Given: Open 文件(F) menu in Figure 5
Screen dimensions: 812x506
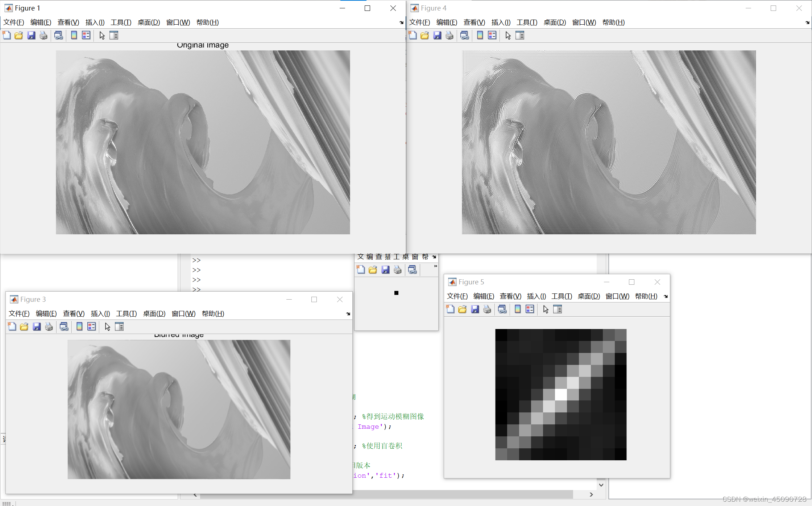Looking at the screenshot, I should (x=457, y=296).
